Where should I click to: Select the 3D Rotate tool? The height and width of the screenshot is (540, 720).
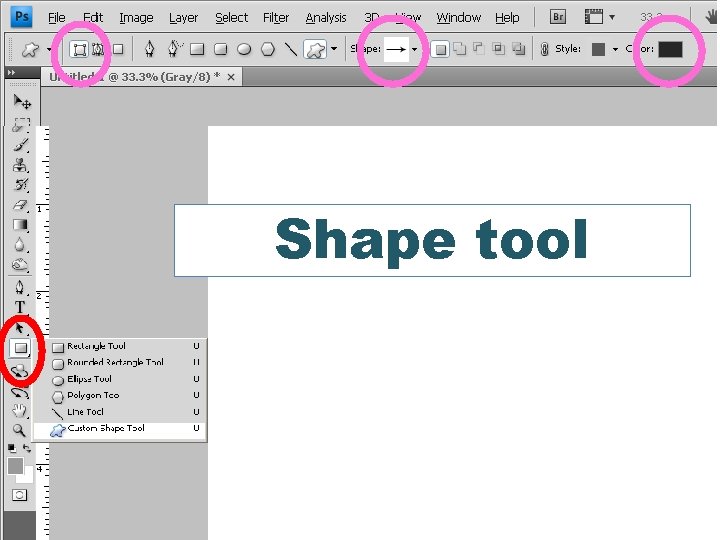[x=20, y=371]
